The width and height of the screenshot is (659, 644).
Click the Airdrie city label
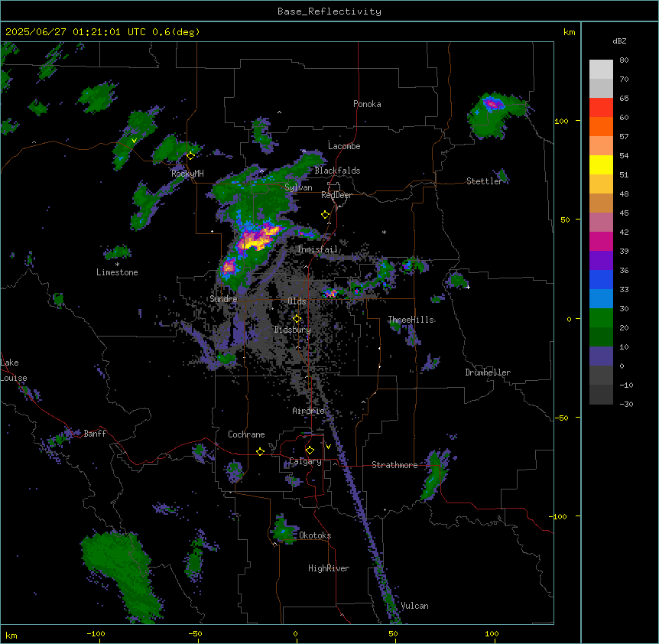309,411
